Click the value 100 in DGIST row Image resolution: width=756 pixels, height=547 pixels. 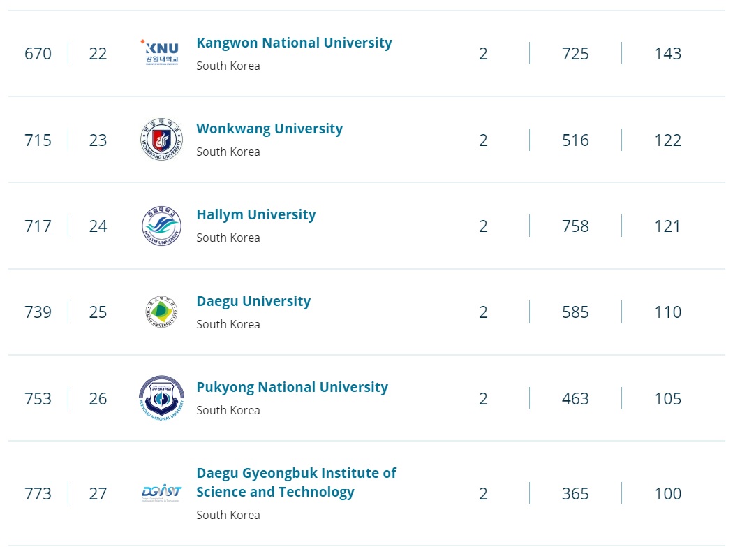coord(667,494)
